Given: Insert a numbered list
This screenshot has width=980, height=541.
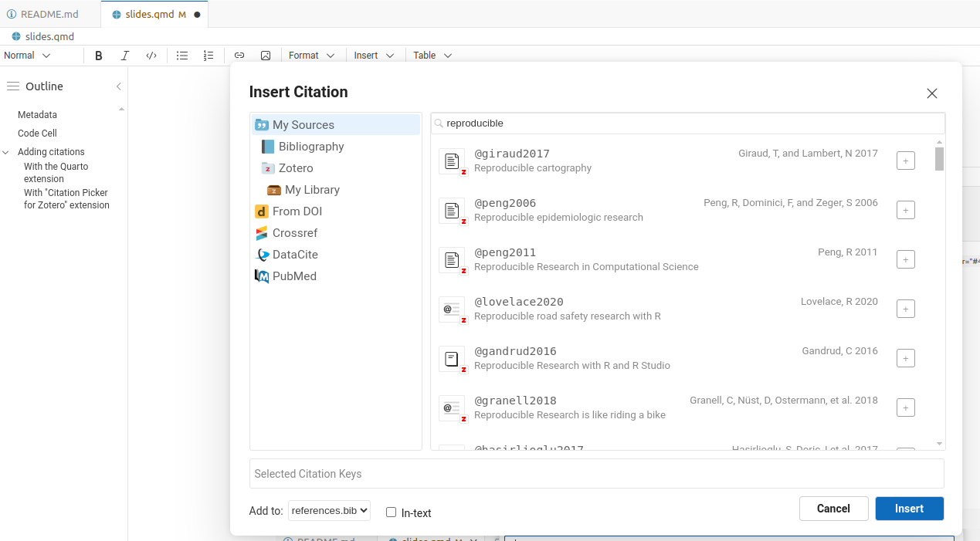Looking at the screenshot, I should point(209,56).
